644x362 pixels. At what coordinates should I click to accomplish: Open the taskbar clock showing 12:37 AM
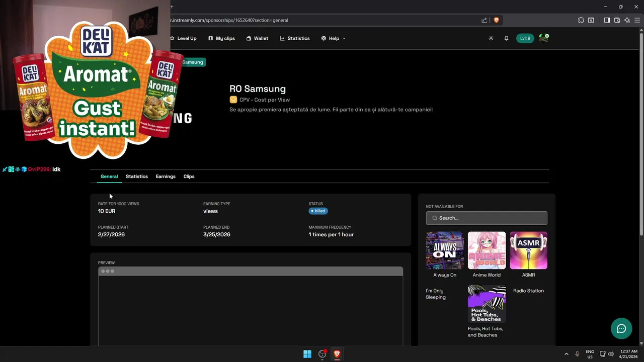[628, 354]
